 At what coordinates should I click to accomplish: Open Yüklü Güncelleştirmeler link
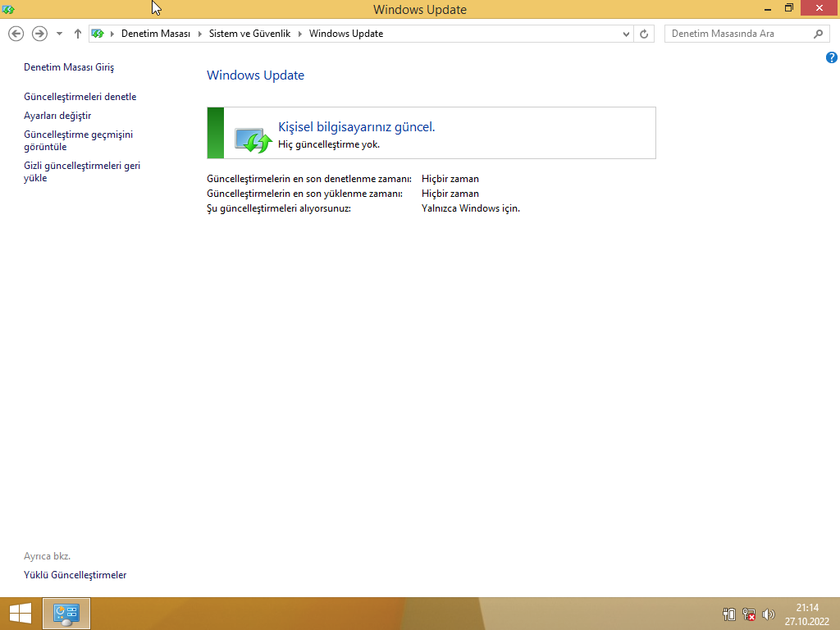click(x=75, y=575)
